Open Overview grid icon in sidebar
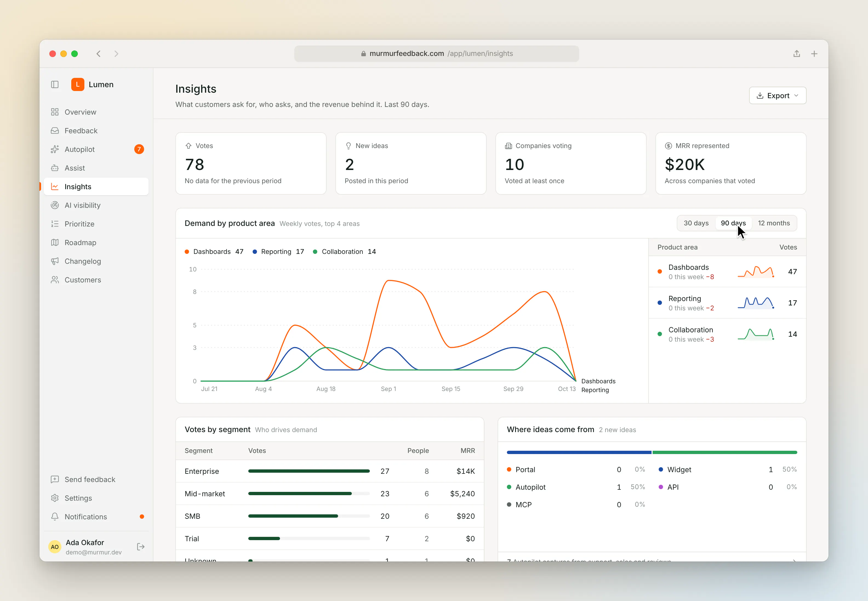This screenshot has height=601, width=868. coord(55,112)
